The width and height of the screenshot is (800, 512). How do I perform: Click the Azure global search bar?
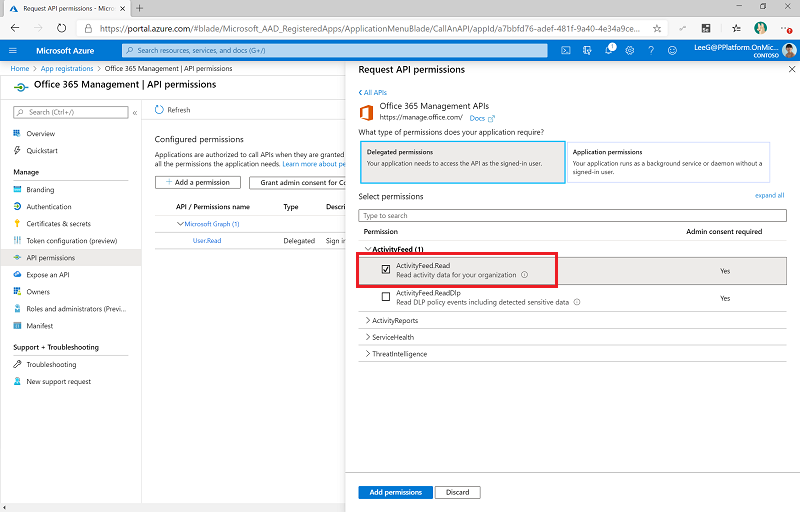coord(334,50)
